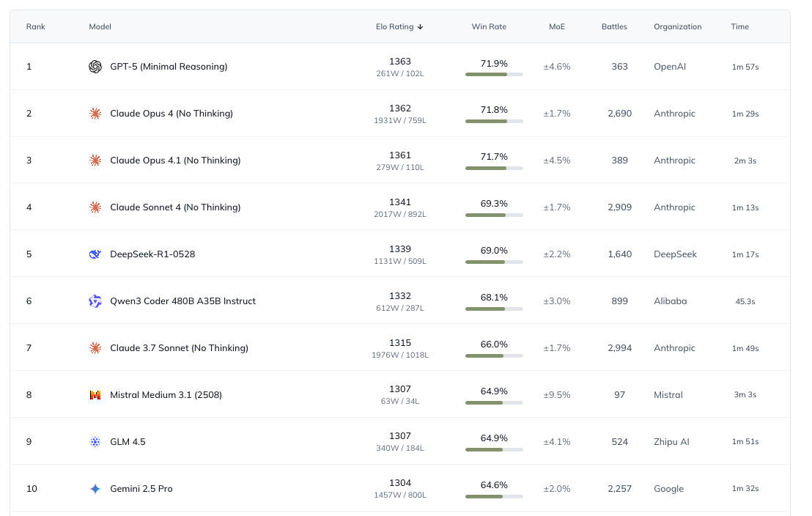Select the 279W / 110L record
812x516 pixels.
tap(400, 168)
